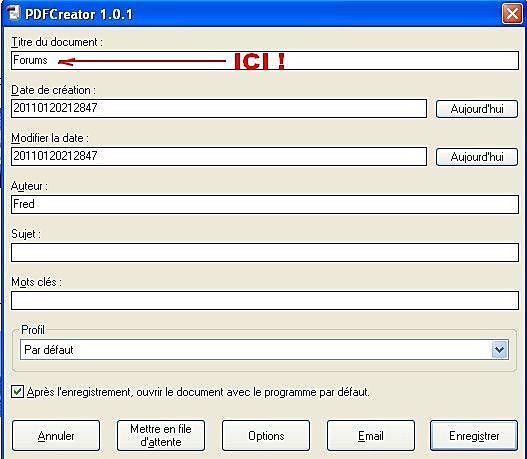The height and width of the screenshot is (459, 527).
Task: Click the Enregistrer button
Action: [x=474, y=435]
